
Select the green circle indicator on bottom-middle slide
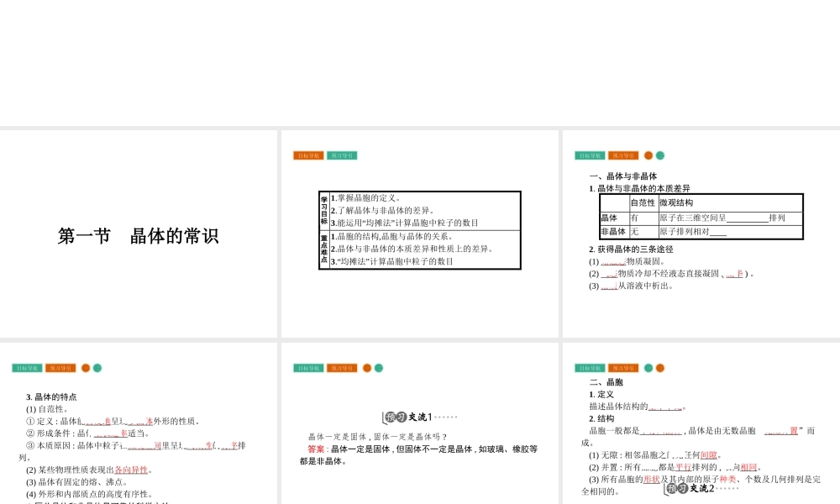[x=380, y=367]
